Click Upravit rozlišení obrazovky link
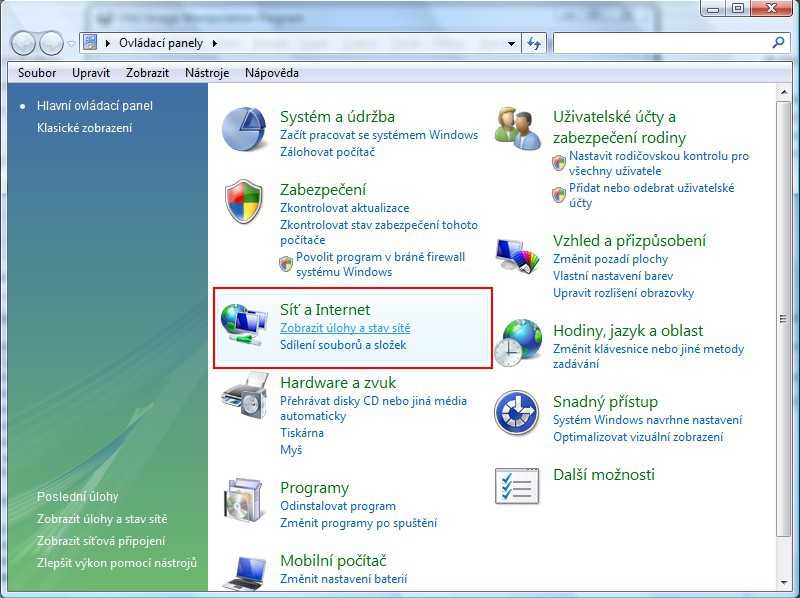Viewport: 800px width, 598px height. pos(623,293)
